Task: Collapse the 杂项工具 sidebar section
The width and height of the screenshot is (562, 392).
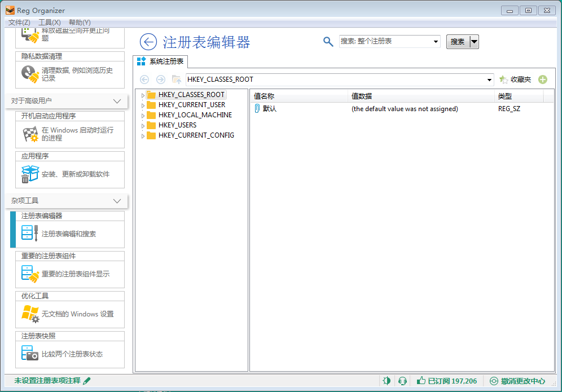Action: [x=117, y=201]
